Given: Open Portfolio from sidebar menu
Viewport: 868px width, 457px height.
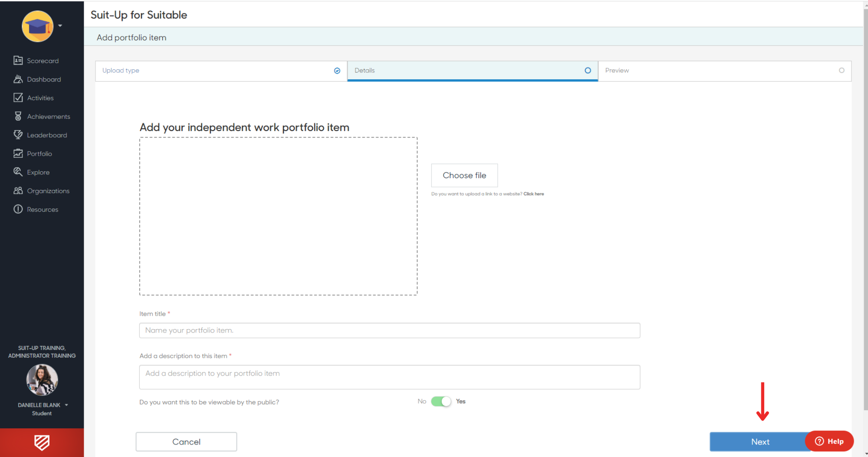Looking at the screenshot, I should coord(42,154).
